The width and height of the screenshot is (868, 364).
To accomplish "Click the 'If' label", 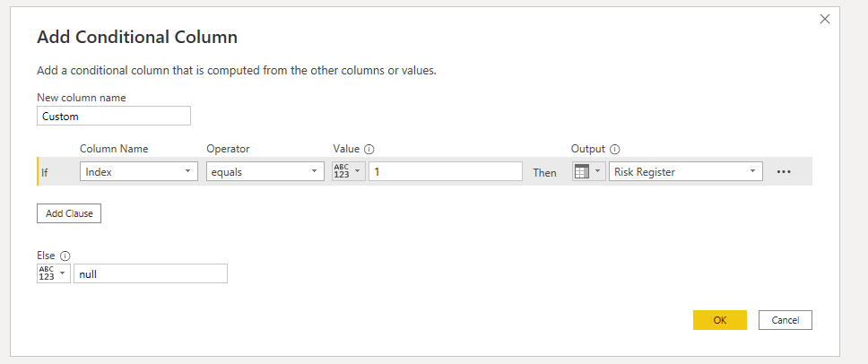I will (44, 173).
